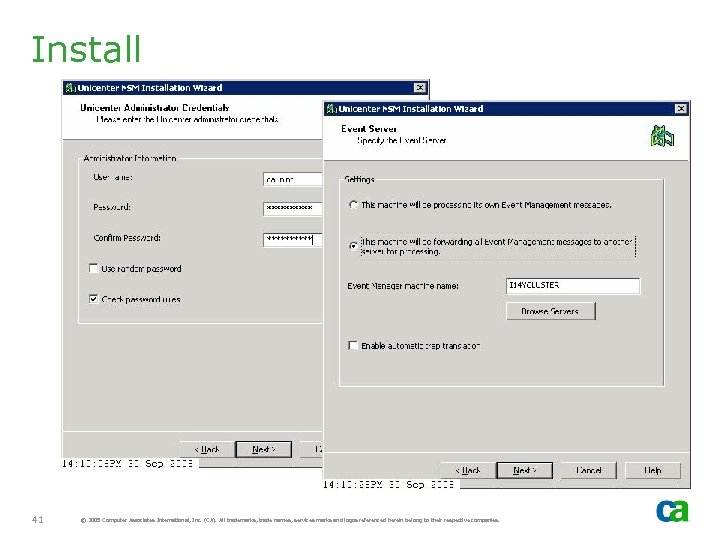
Task: Tick the 'Use random password' checkbox
Action: [93, 268]
